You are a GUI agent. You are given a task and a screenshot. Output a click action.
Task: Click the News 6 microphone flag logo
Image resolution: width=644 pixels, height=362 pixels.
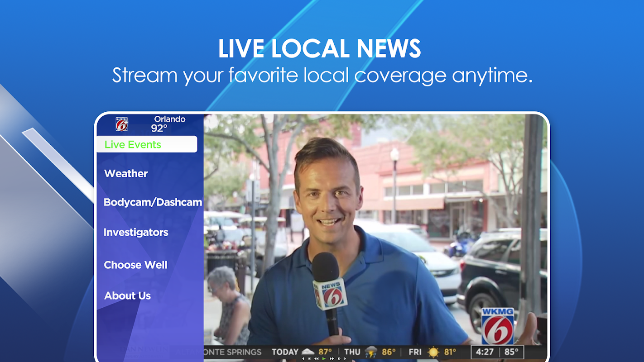point(330,294)
